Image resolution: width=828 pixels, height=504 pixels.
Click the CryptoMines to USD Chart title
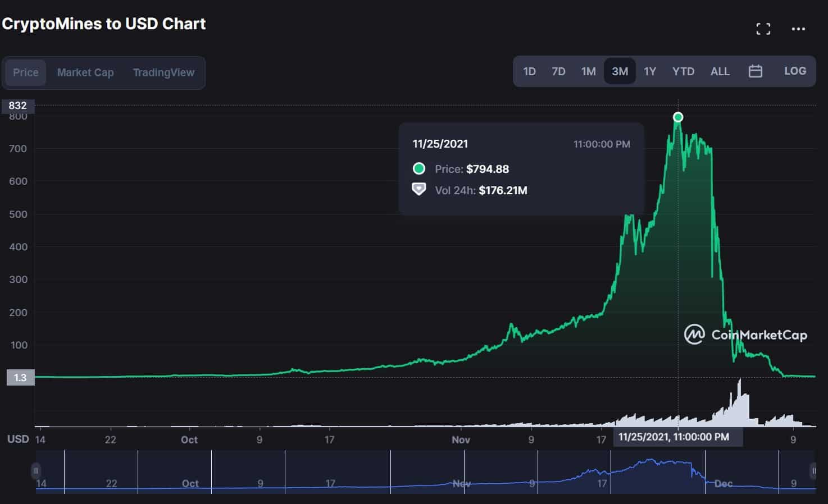(104, 24)
